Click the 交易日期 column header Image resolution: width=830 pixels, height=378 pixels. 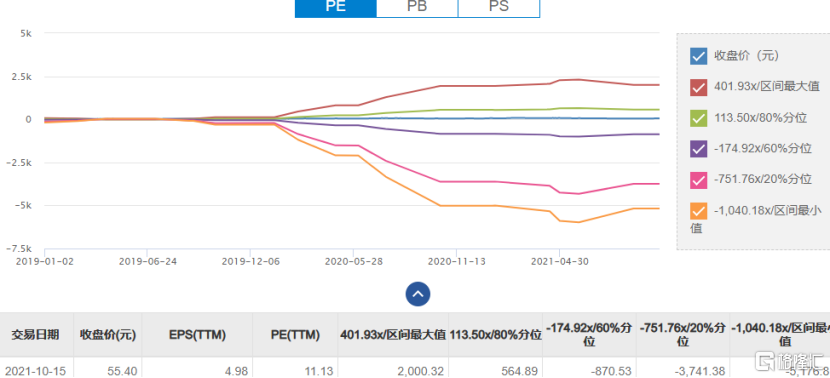tap(36, 335)
